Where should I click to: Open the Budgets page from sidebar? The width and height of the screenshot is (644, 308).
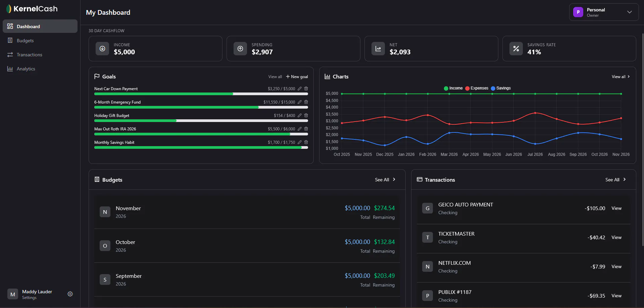(x=40, y=41)
